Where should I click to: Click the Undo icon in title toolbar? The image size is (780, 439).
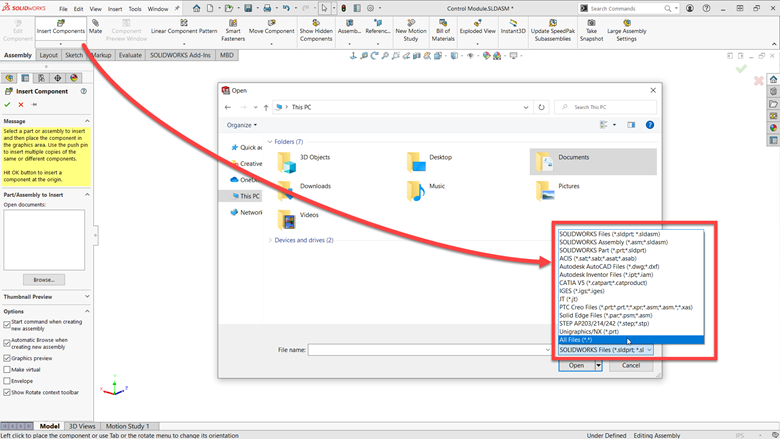(286, 8)
